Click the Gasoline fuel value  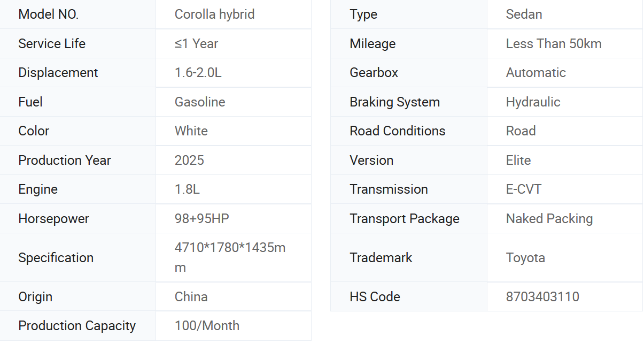[200, 102]
